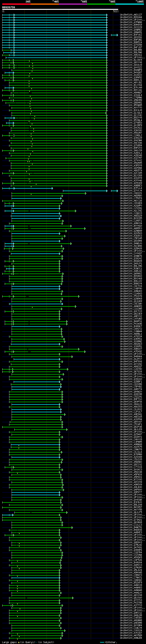146x644 pixels.
Task: Click the UniRef100_A7EK02 label
Action: coord(131,352)
